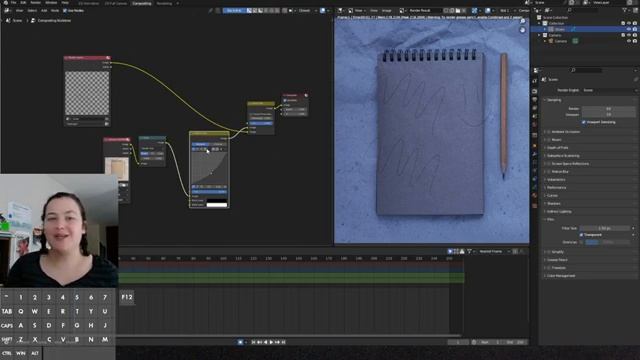Click the properties search field
Screen dimensions: 640x360
pos(587,70)
